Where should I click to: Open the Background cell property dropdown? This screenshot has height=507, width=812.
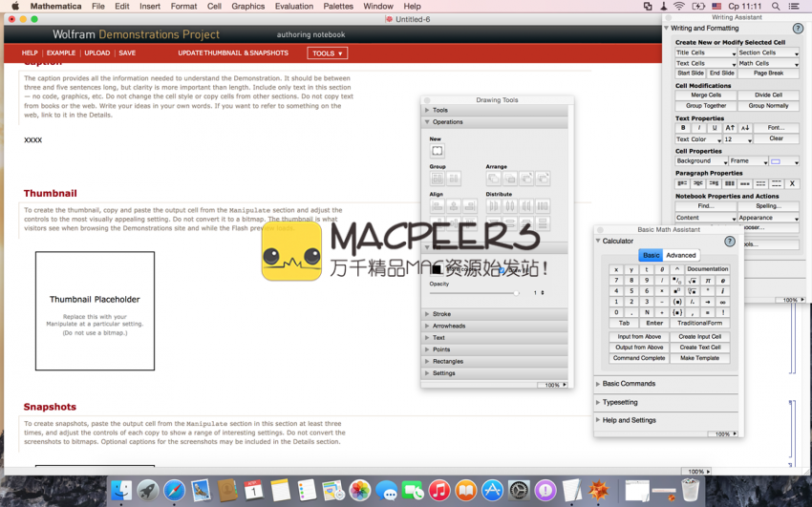702,161
